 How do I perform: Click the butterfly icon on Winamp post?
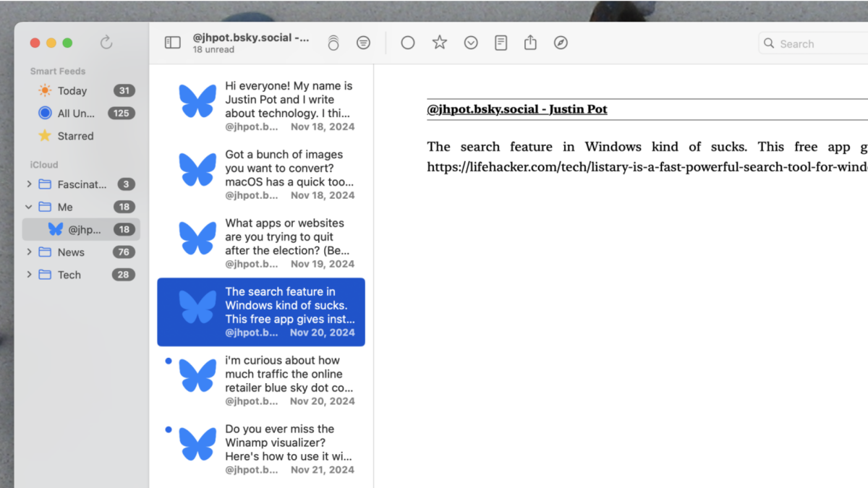(197, 444)
